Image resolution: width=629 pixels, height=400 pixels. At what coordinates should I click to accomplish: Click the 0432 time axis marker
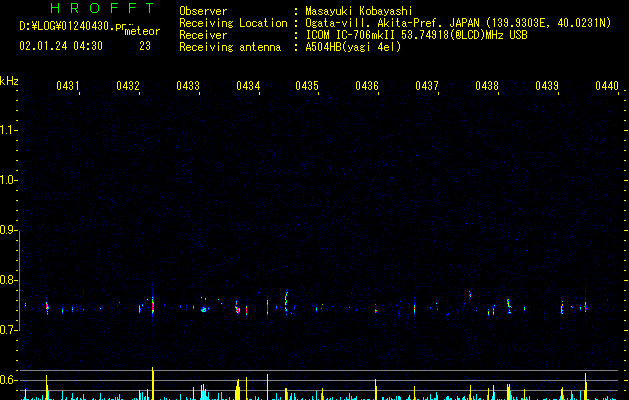pos(128,85)
